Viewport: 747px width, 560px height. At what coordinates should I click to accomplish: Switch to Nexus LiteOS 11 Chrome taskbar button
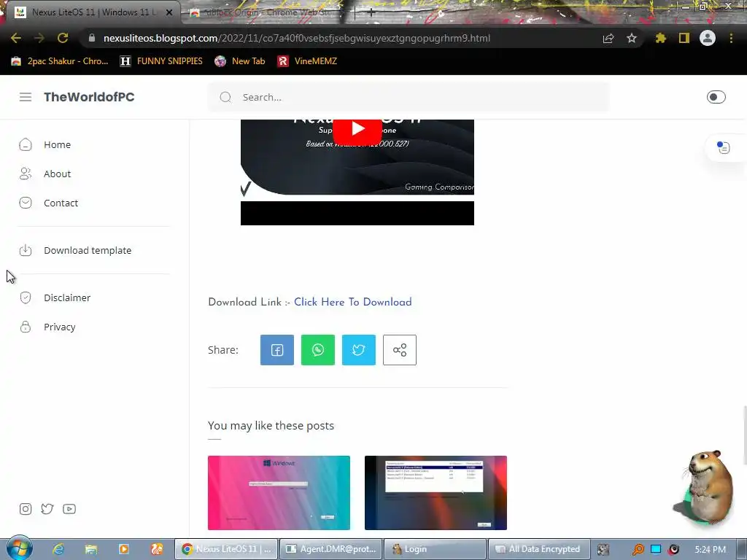pyautogui.click(x=226, y=549)
